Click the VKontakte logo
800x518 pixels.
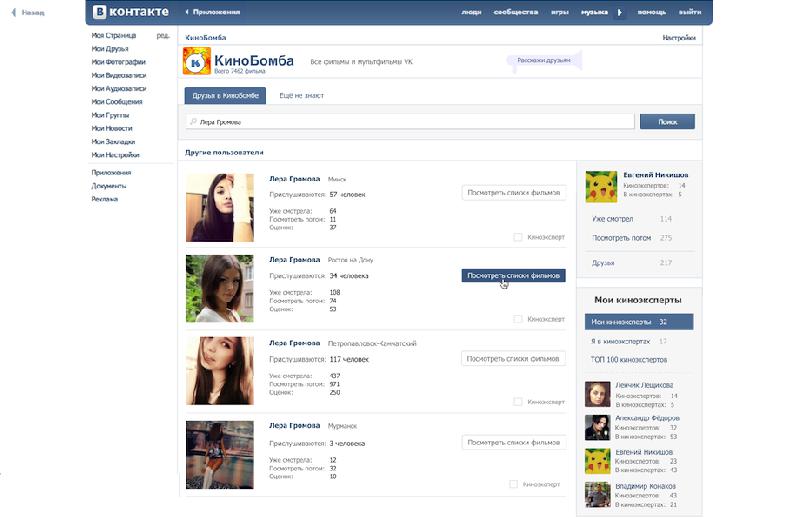click(131, 12)
